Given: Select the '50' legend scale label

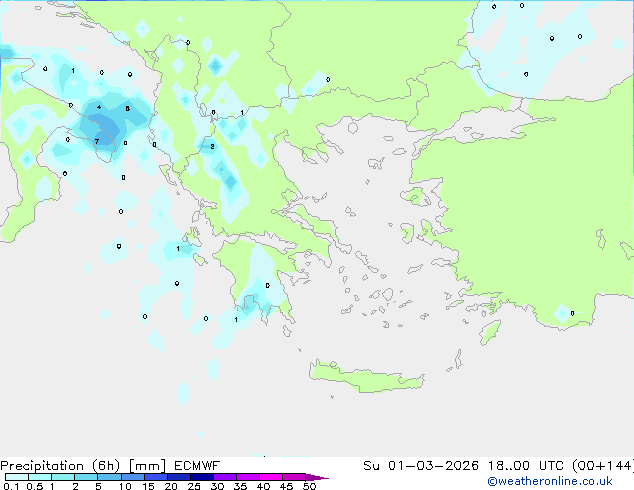Looking at the screenshot, I should click(309, 486).
